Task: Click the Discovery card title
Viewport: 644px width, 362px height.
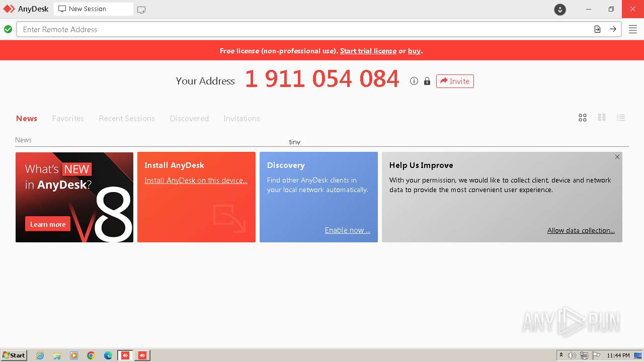Action: coord(286,165)
